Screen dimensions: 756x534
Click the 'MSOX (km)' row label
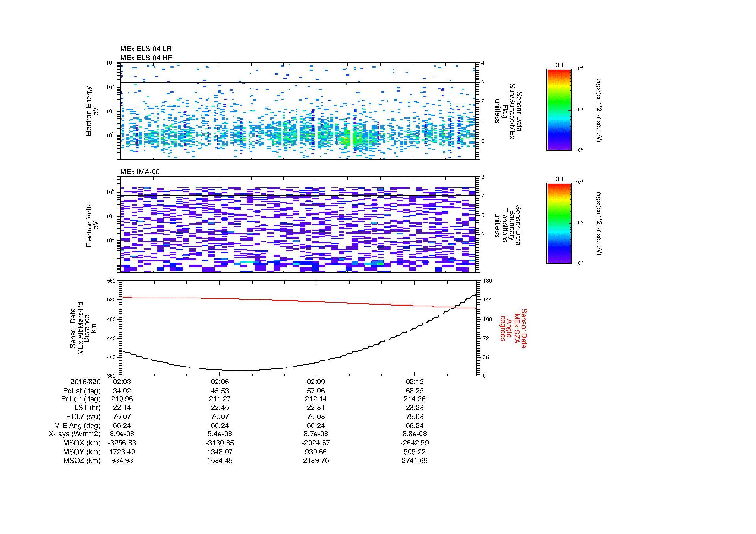click(82, 443)
